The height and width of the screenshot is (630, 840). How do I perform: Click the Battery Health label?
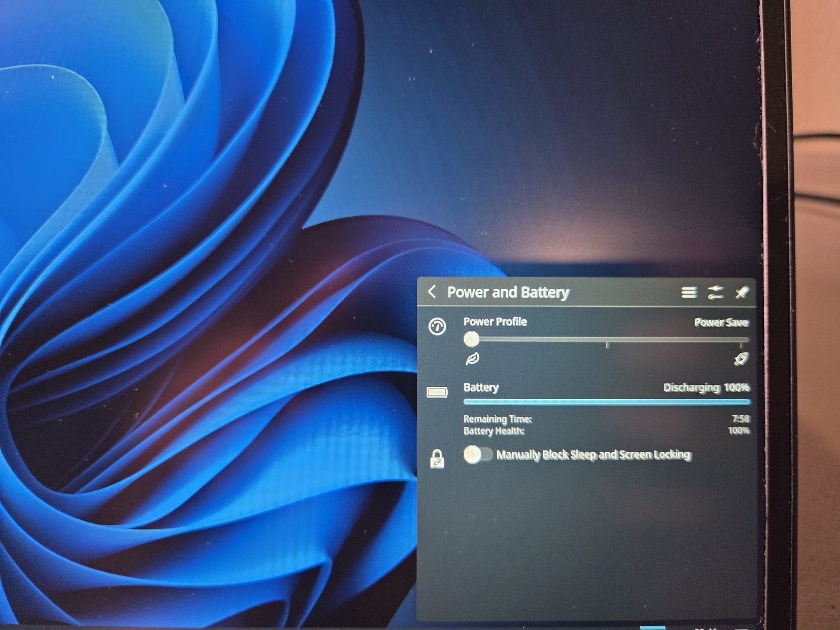[x=494, y=431]
